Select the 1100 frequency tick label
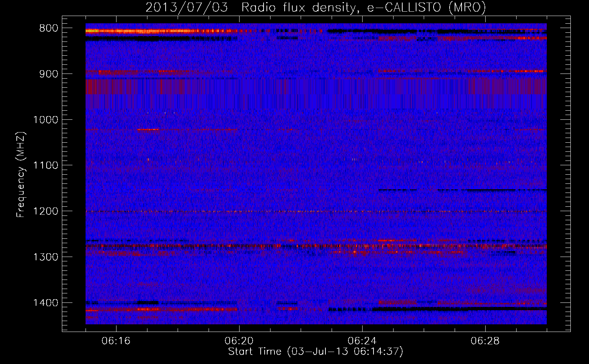589x364 pixels. point(45,166)
